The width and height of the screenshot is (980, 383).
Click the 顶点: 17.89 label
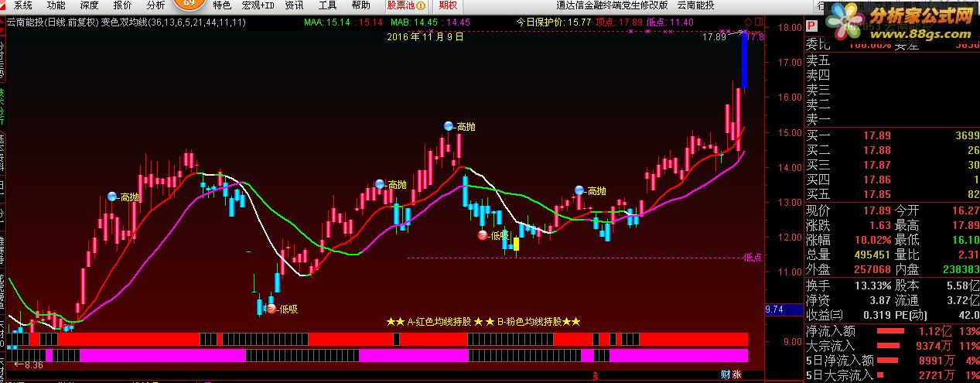[x=620, y=22]
